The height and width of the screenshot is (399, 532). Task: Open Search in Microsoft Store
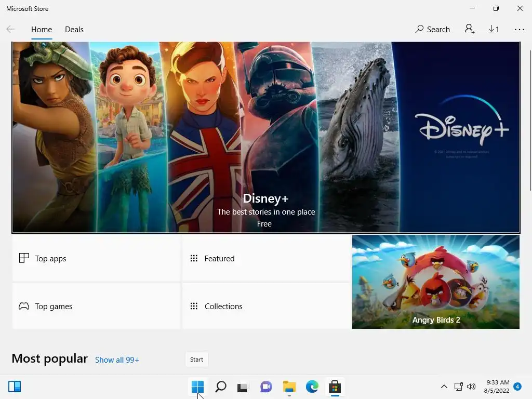click(x=432, y=30)
